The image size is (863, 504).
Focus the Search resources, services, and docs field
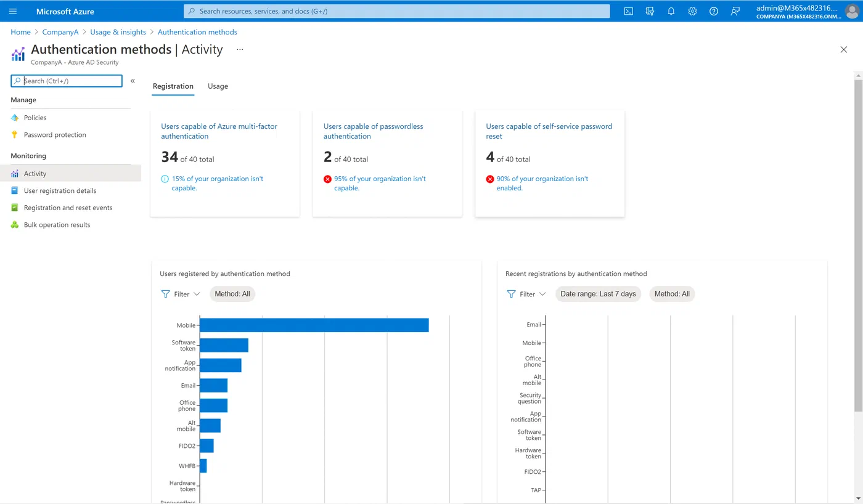pos(397,11)
